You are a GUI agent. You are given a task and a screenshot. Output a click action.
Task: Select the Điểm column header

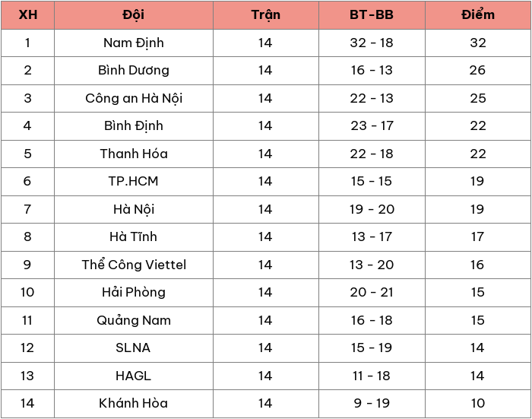tap(478, 15)
